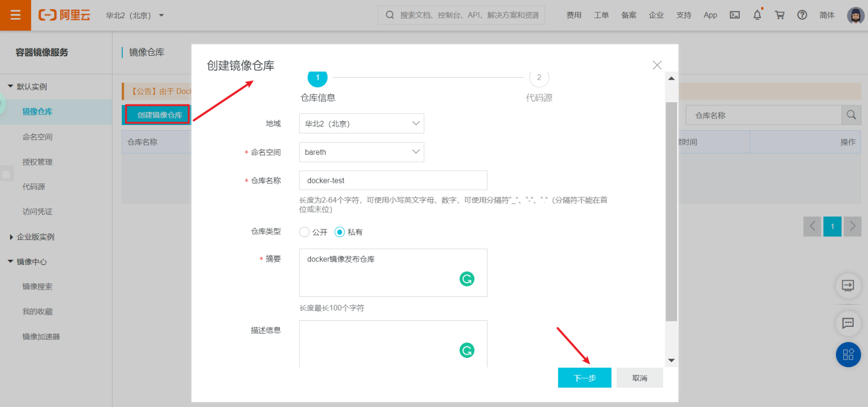
Task: Click repository name search magnifier button
Action: coord(851,115)
